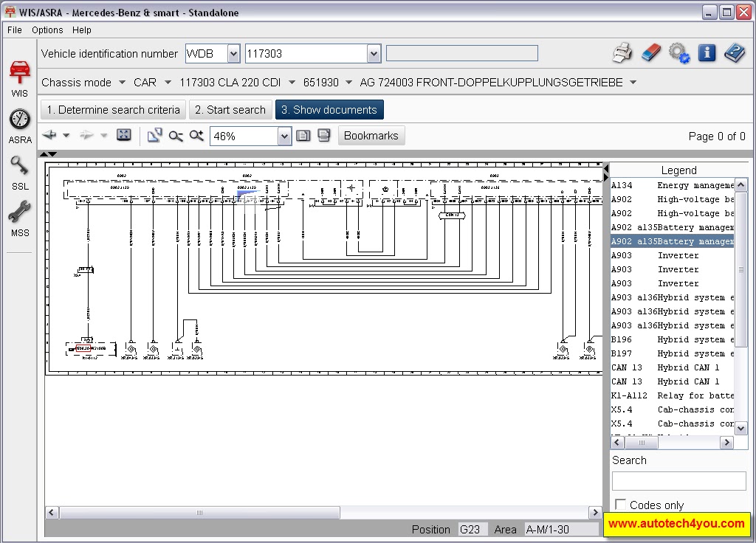Click the fit-to-window icon
Viewport: 756px width, 543px height.
(124, 136)
